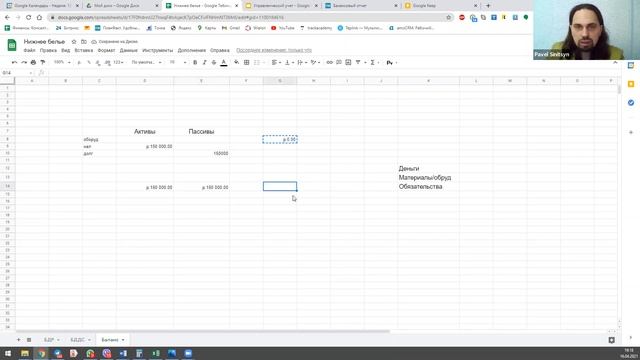640x360 pixels.
Task: Open the Инструменты menu
Action: click(158, 50)
